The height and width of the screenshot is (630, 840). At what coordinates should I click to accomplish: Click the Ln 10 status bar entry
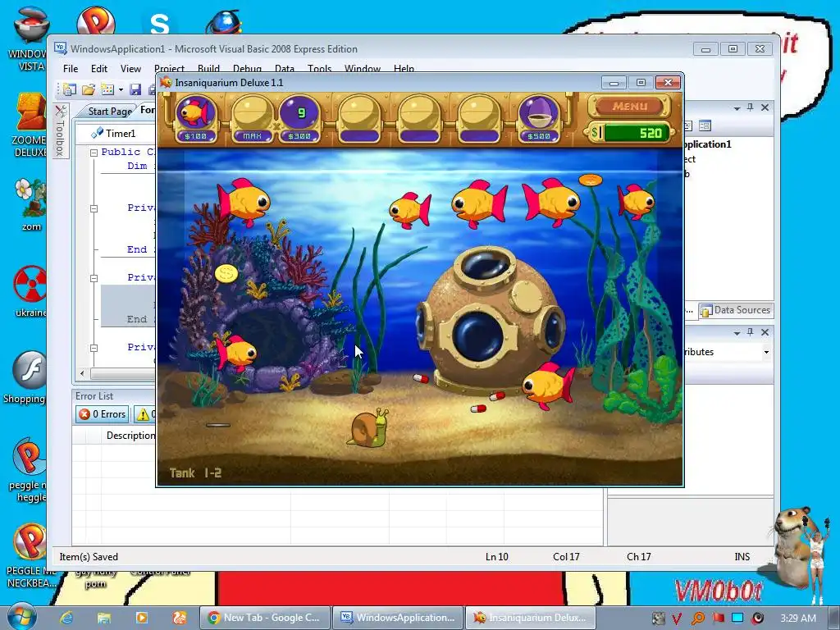(496, 557)
